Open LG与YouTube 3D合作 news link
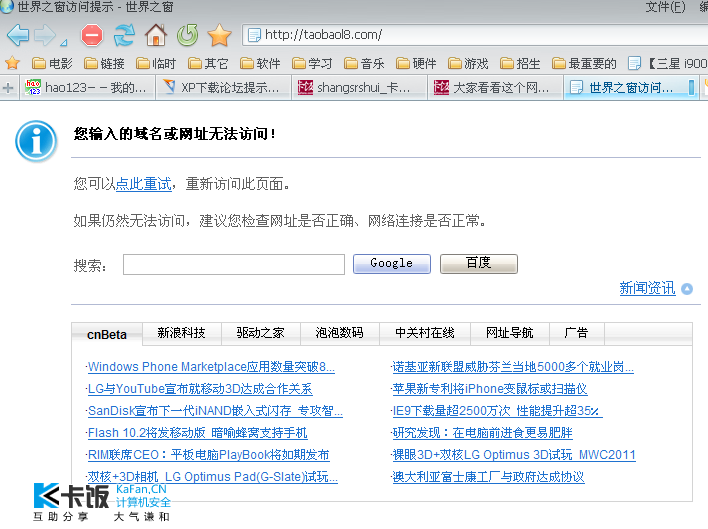708x529 pixels. click(200, 389)
